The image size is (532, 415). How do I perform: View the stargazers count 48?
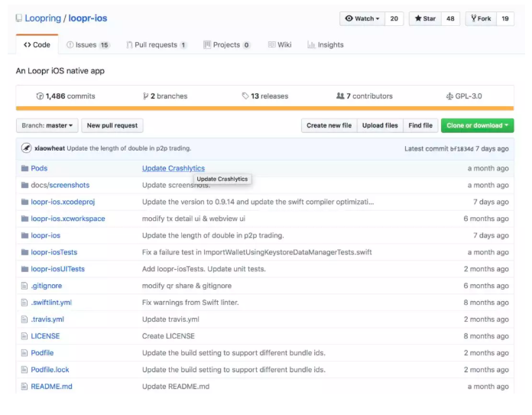coord(450,18)
